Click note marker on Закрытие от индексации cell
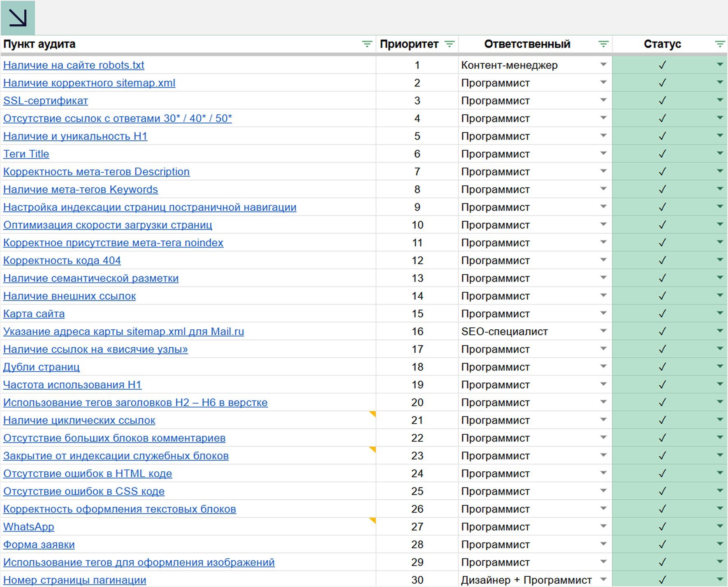Image resolution: width=728 pixels, height=587 pixels. coord(373,449)
